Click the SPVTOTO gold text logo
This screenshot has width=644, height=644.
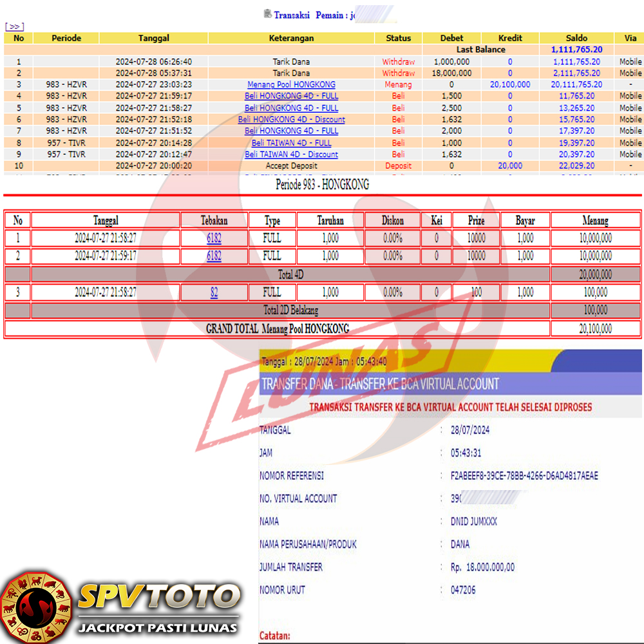[x=158, y=597]
